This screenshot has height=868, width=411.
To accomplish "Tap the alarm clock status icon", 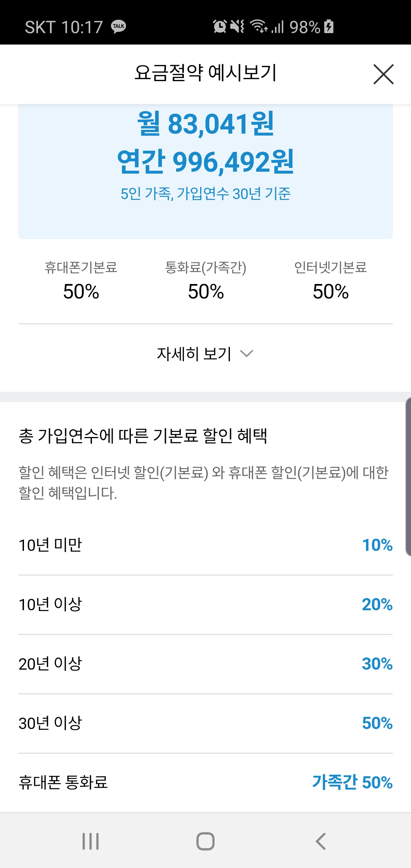I will (x=220, y=27).
